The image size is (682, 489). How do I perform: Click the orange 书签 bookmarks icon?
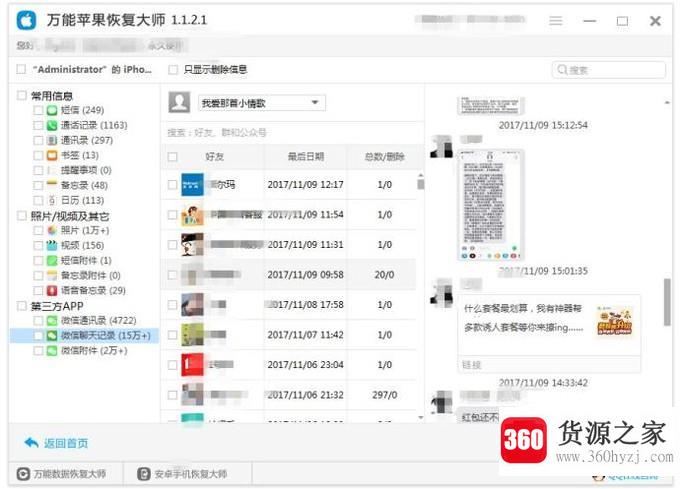tap(52, 155)
